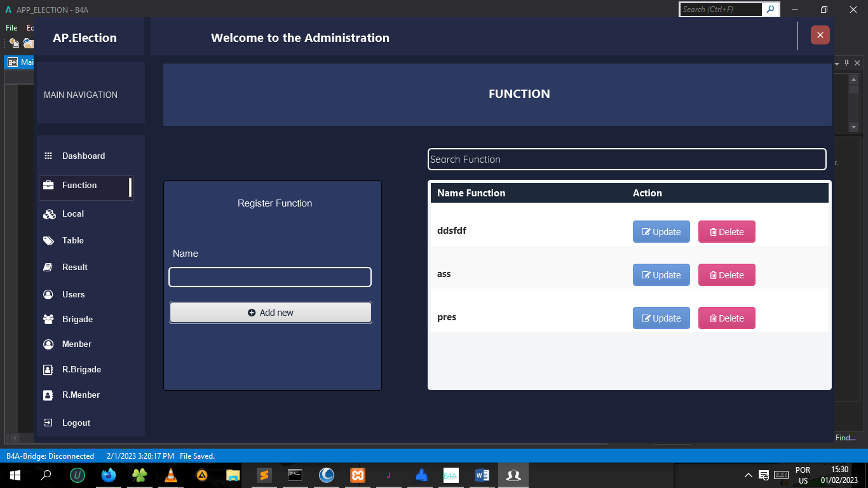Open Sublime Text from the taskbar
The image size is (868, 488).
(x=264, y=475)
